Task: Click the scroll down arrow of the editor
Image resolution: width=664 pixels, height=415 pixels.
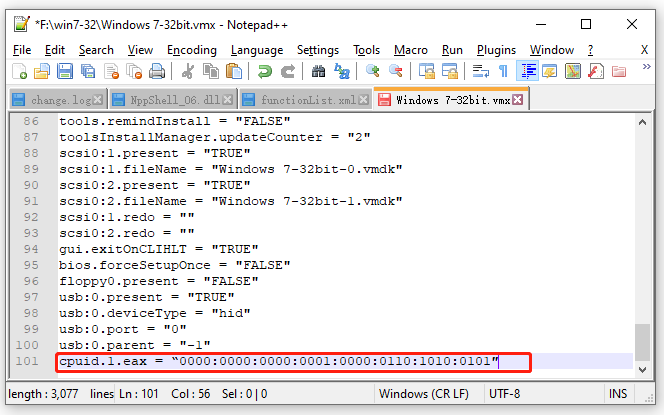Action: (x=642, y=370)
